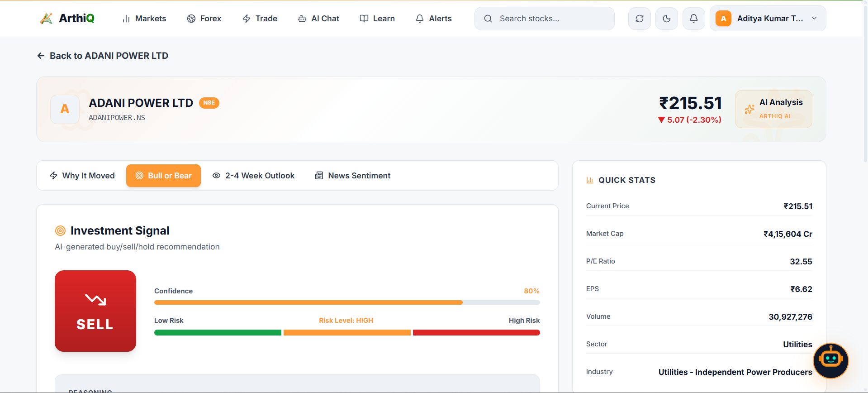The height and width of the screenshot is (393, 868).
Task: Click the green Low Risk bar segment
Action: pyautogui.click(x=218, y=333)
